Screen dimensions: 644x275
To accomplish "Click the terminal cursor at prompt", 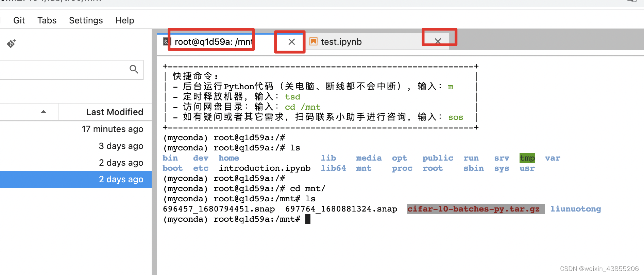I will [x=308, y=219].
